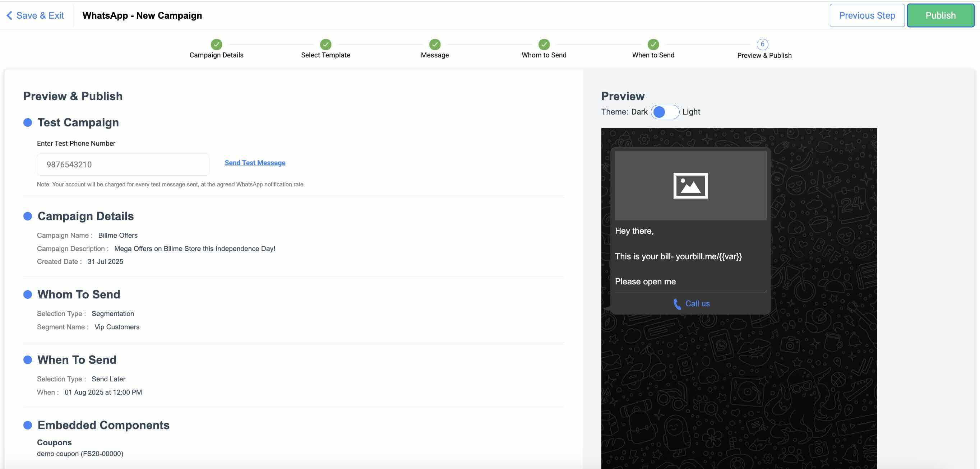The width and height of the screenshot is (980, 469).
Task: Click the Campaign Details green checkmark step icon
Action: coord(216,44)
